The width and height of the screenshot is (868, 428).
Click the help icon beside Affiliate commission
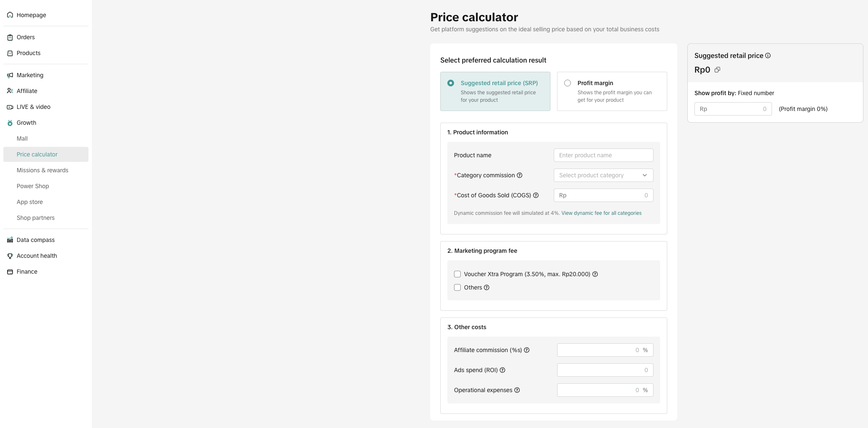click(x=527, y=350)
